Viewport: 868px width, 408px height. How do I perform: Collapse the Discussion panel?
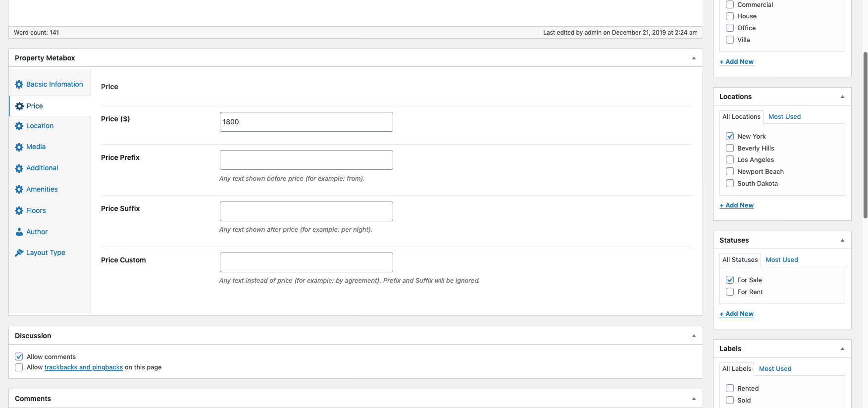(x=694, y=336)
